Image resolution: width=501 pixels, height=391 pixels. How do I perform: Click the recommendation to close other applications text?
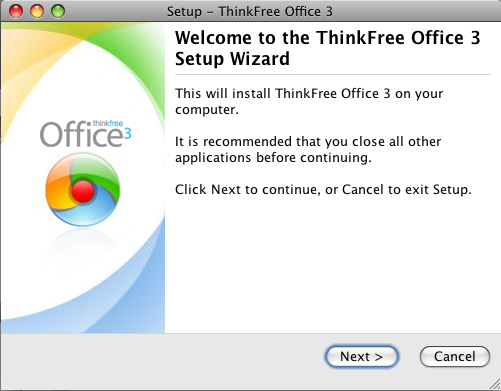(308, 149)
